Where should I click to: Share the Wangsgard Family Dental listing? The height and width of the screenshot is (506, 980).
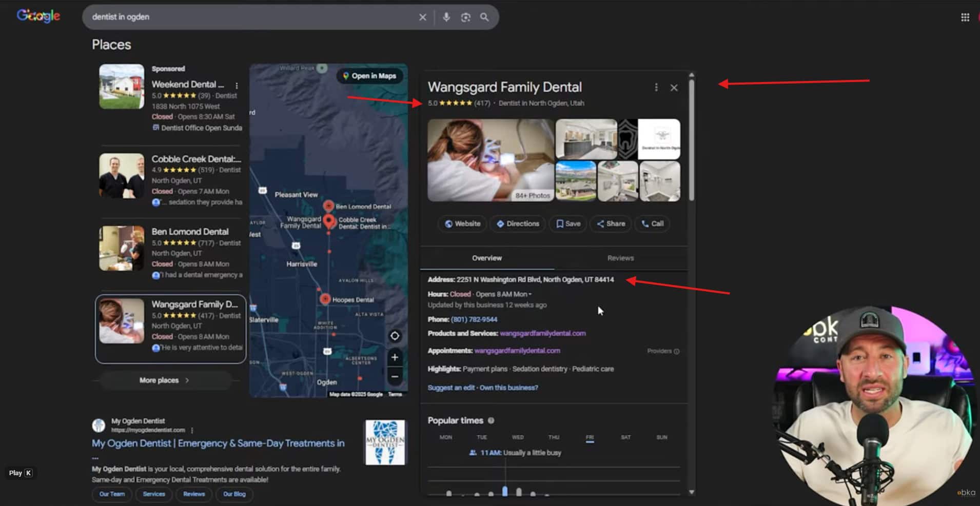click(610, 224)
